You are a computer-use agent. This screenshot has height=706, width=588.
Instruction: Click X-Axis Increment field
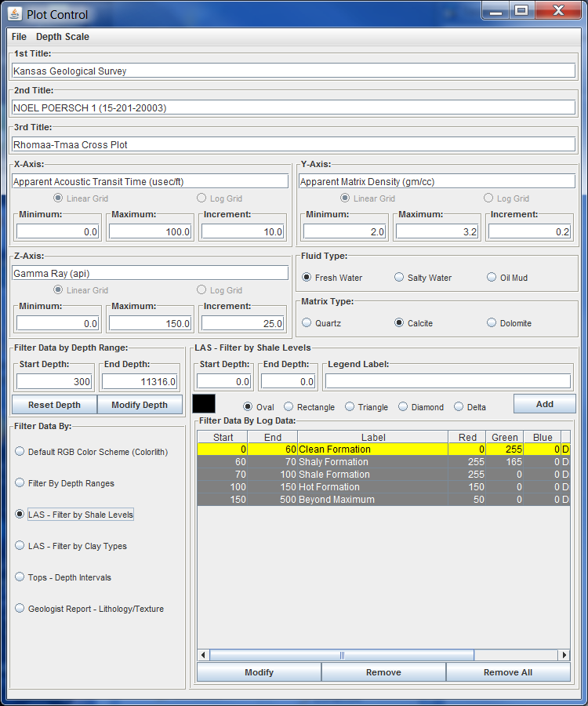click(242, 231)
